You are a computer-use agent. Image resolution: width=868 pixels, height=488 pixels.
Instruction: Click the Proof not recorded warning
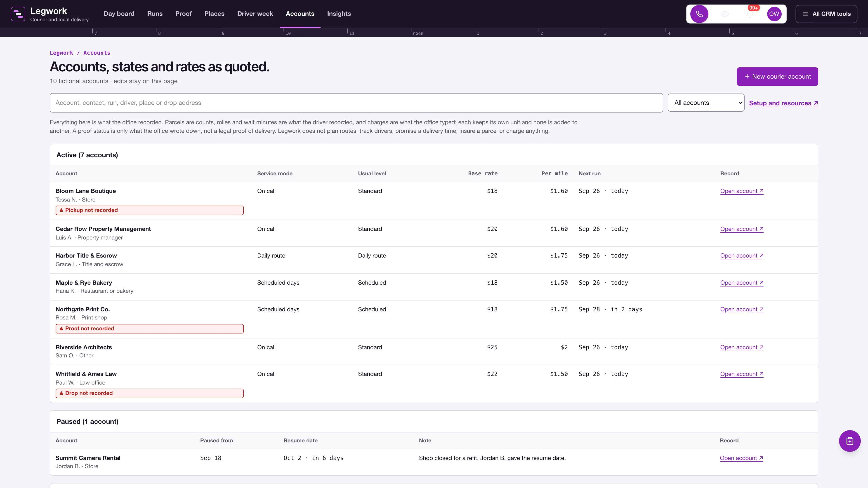click(x=149, y=329)
